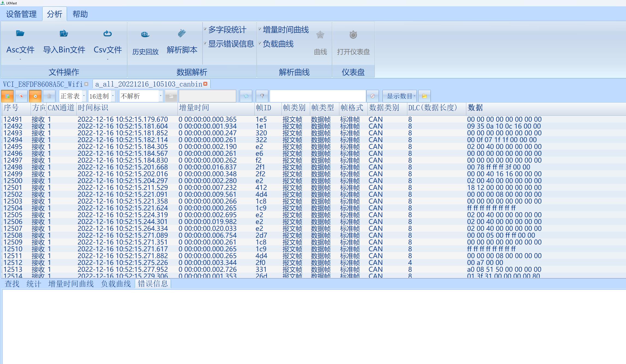Click frame ID 412 in row 12501
The image size is (626, 364).
point(261,187)
